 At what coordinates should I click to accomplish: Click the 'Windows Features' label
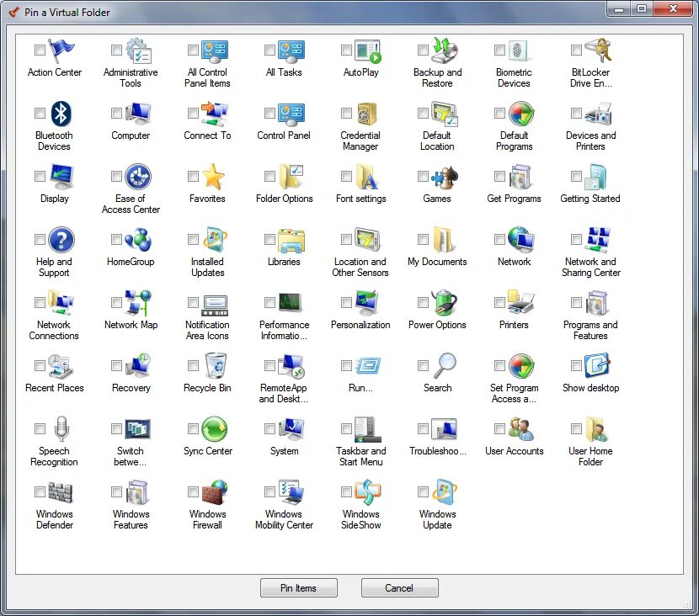pos(131,519)
